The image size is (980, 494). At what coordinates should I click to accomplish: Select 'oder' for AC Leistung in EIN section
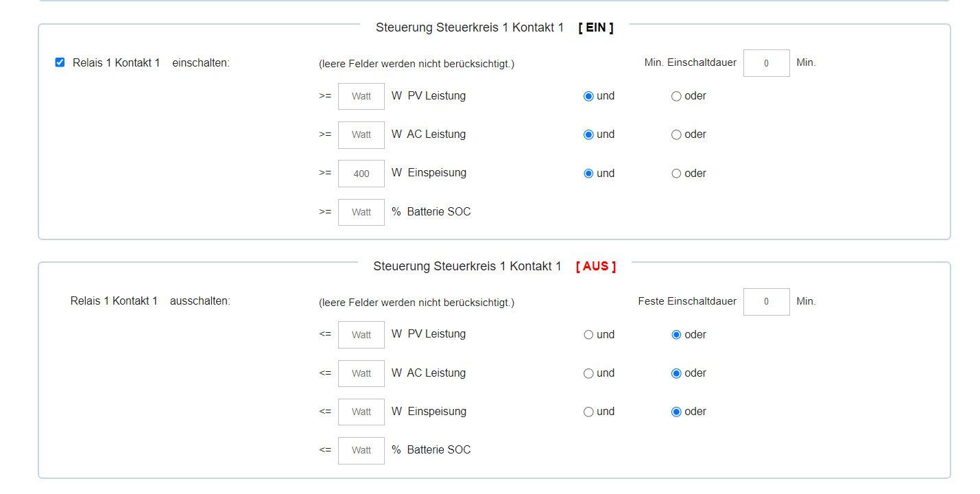[676, 135]
